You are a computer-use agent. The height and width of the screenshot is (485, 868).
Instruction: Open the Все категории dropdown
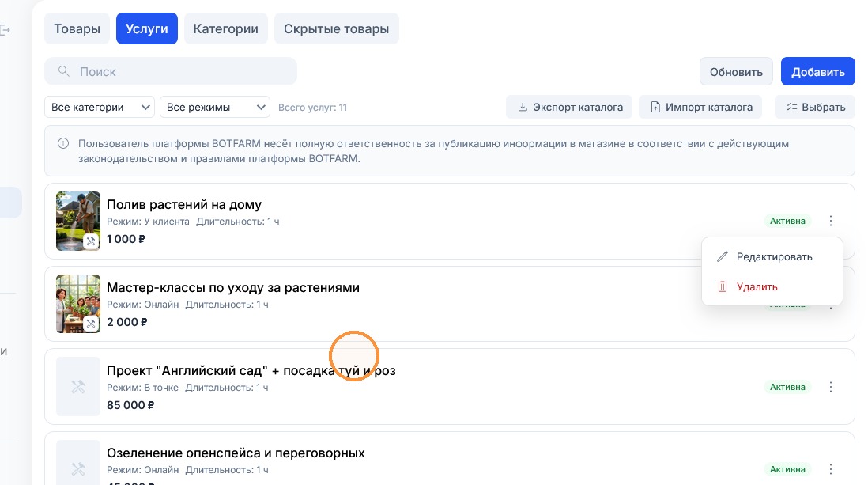[x=100, y=107]
